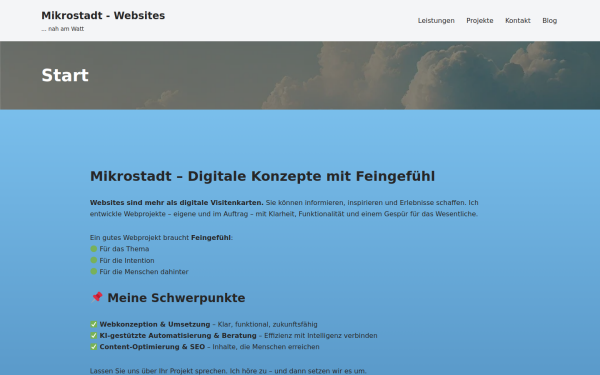Click check mark beside Webkonzeption & Umsetzung
This screenshot has height=375, width=600.
click(x=94, y=324)
